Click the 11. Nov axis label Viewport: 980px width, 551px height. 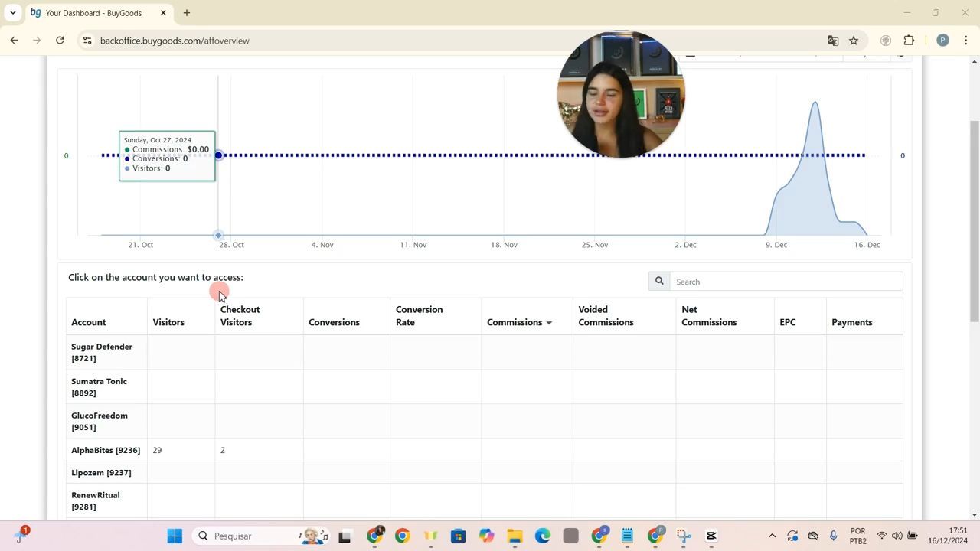coord(413,245)
